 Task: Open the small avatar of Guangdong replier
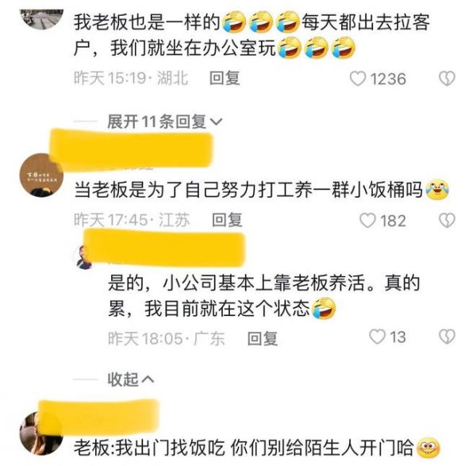[x=85, y=257]
